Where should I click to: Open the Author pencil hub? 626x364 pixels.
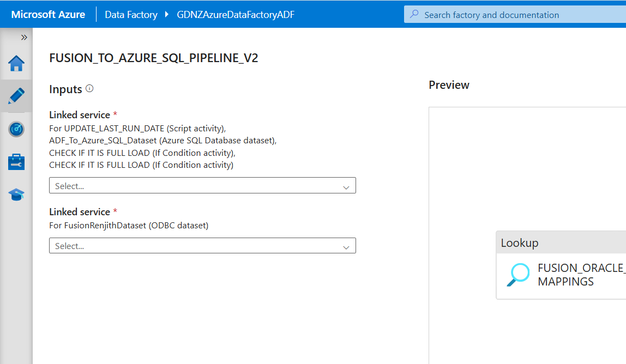16,96
